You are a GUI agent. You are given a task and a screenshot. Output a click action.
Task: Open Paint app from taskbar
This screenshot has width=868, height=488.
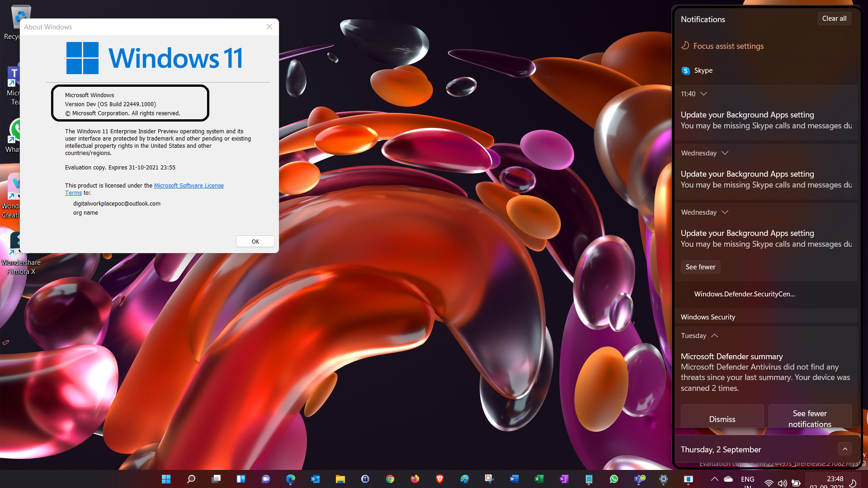pos(465,479)
